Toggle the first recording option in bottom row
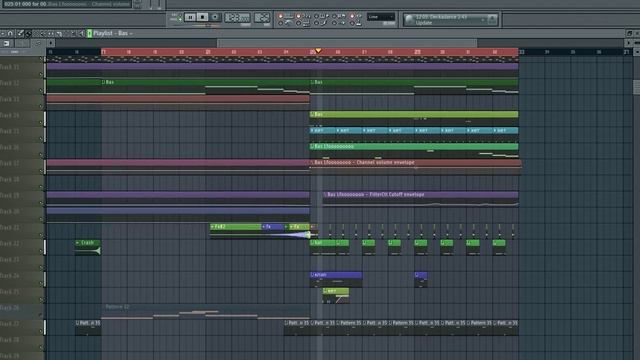 [280, 23]
